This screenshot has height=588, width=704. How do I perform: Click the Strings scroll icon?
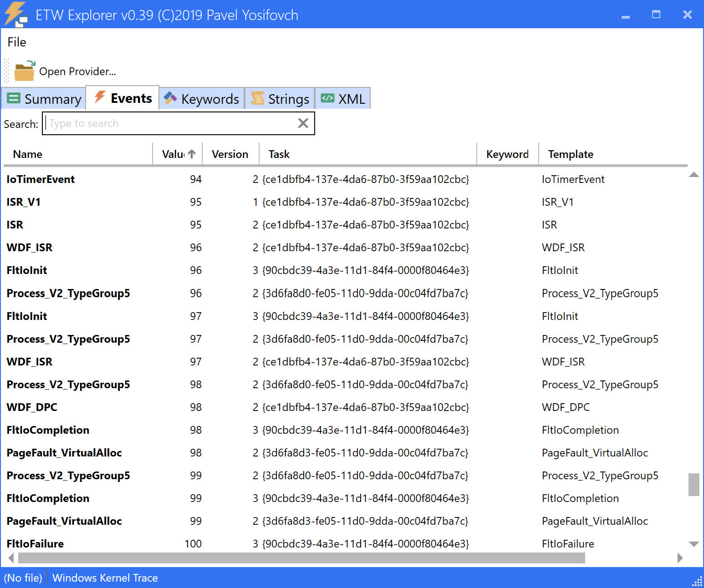(258, 98)
